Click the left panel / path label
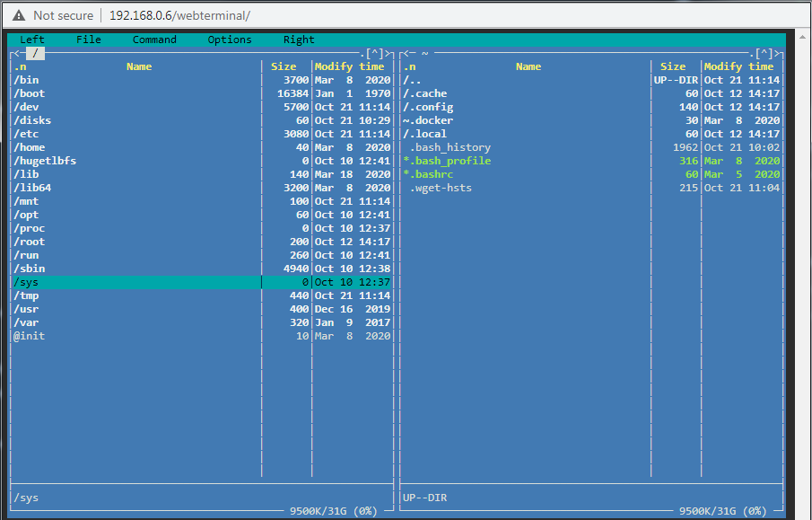 [35, 53]
